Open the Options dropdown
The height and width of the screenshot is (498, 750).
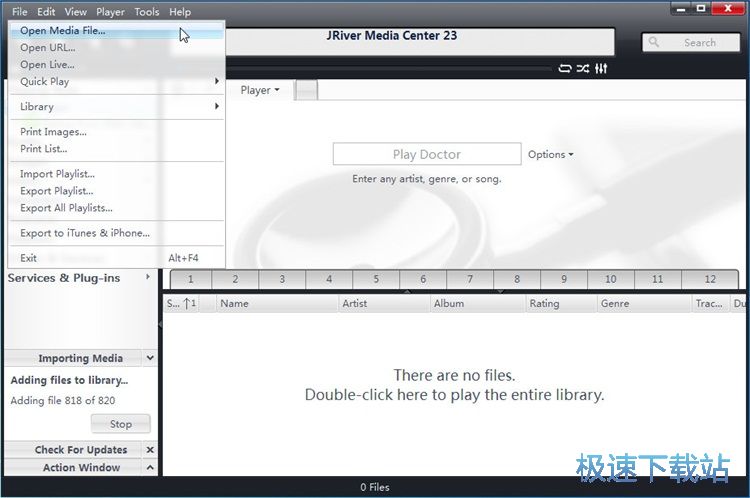[x=551, y=155]
